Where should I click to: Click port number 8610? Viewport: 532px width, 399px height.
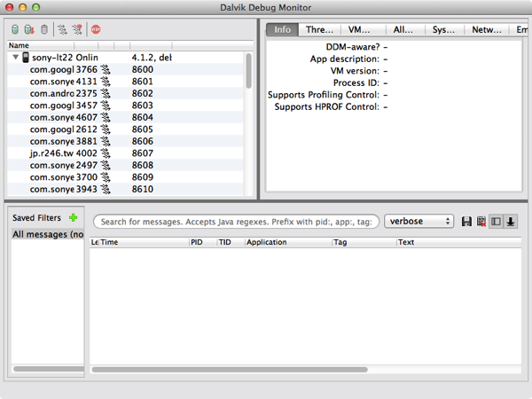click(x=143, y=189)
